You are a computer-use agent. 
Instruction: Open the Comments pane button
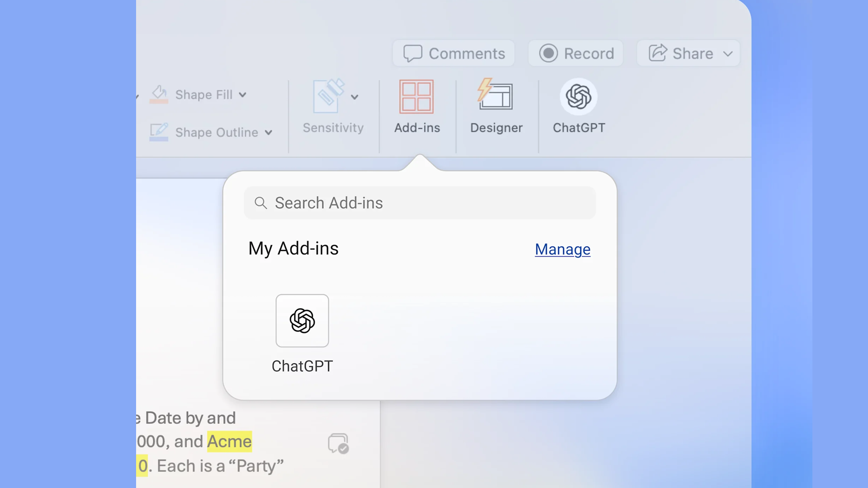pos(453,53)
